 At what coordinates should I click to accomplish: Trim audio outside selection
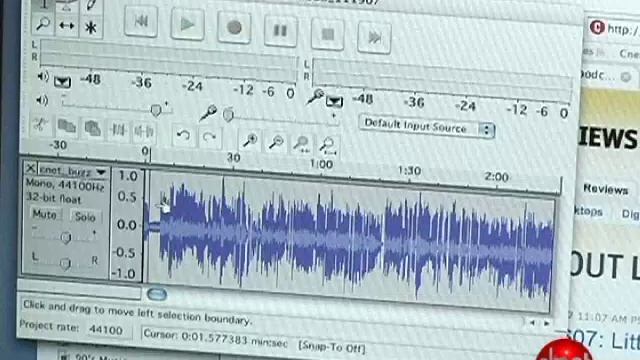(x=118, y=130)
